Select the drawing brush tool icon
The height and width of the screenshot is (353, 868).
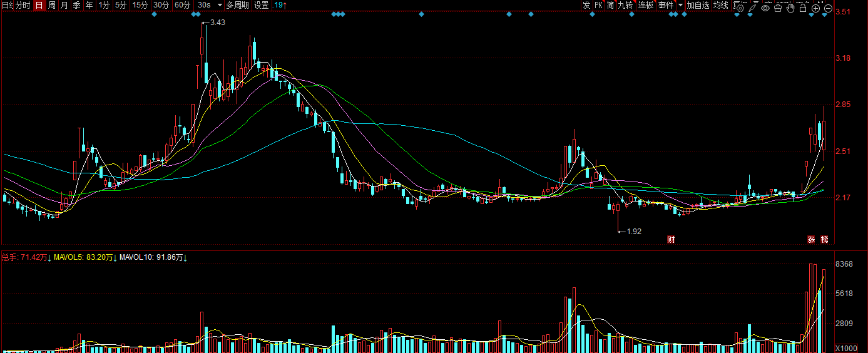(752, 8)
